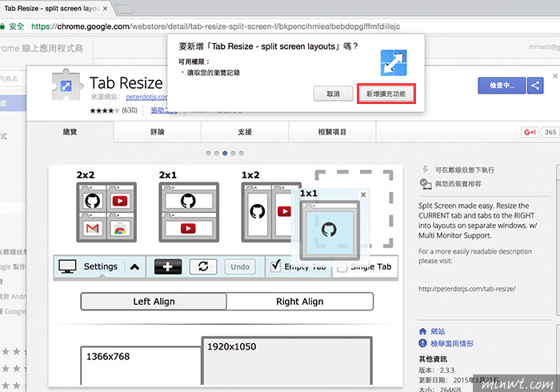Select Right Align option
This screenshot has height=392, width=560.
(x=300, y=302)
